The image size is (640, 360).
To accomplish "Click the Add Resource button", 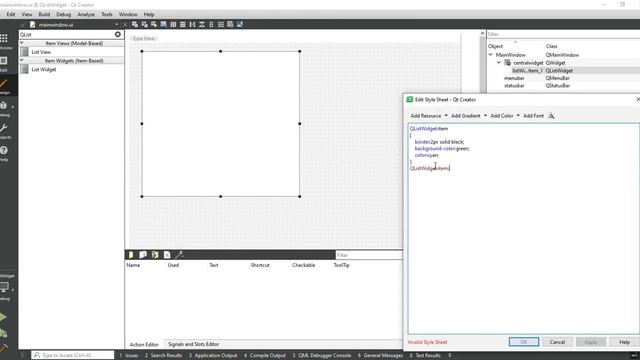I will coord(426,116).
